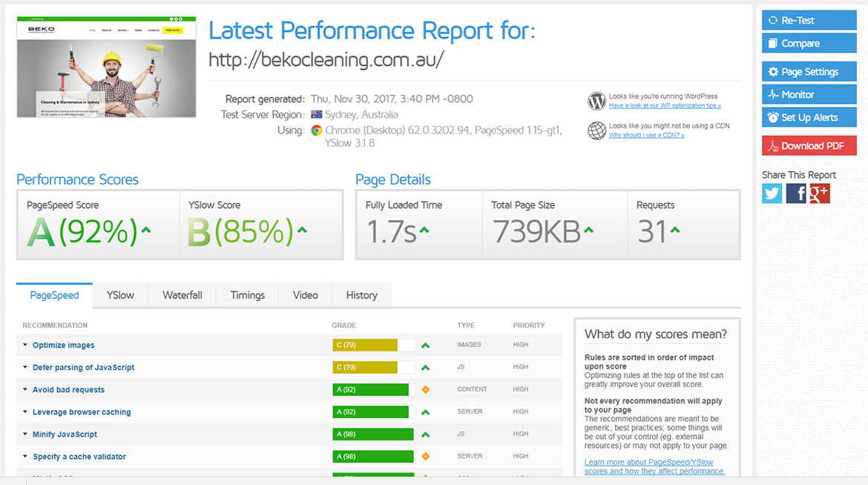Open the Waterfall tab

click(x=182, y=295)
